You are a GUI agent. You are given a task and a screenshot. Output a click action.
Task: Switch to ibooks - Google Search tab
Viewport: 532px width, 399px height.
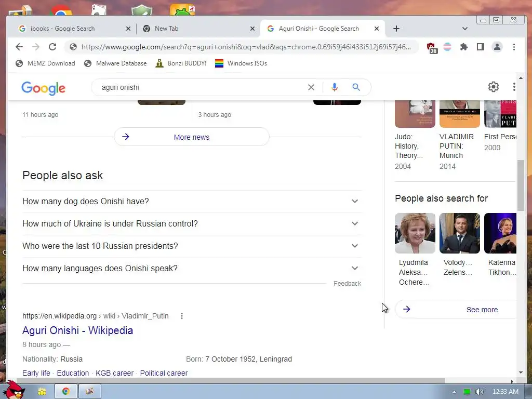[x=74, y=29]
